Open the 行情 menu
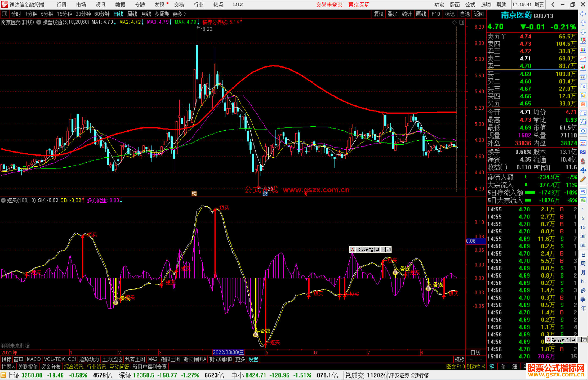Screen dimensions: 588x380 click(x=62, y=4)
